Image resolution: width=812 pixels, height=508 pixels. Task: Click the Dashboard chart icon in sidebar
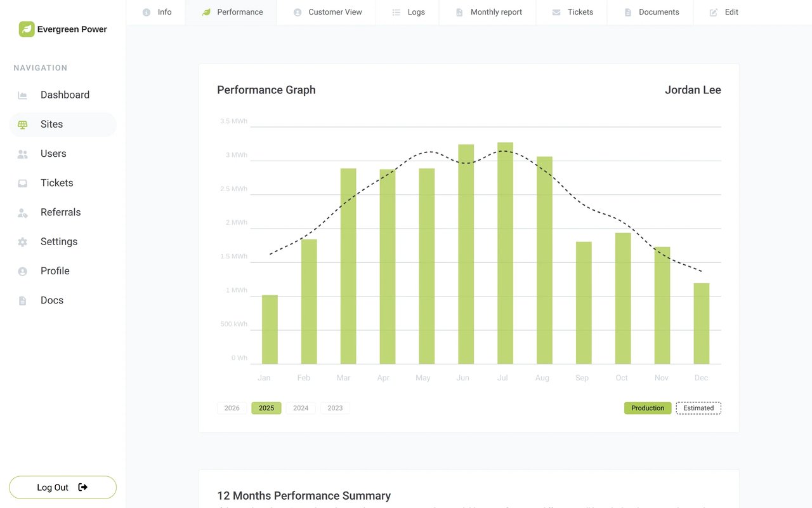[23, 95]
